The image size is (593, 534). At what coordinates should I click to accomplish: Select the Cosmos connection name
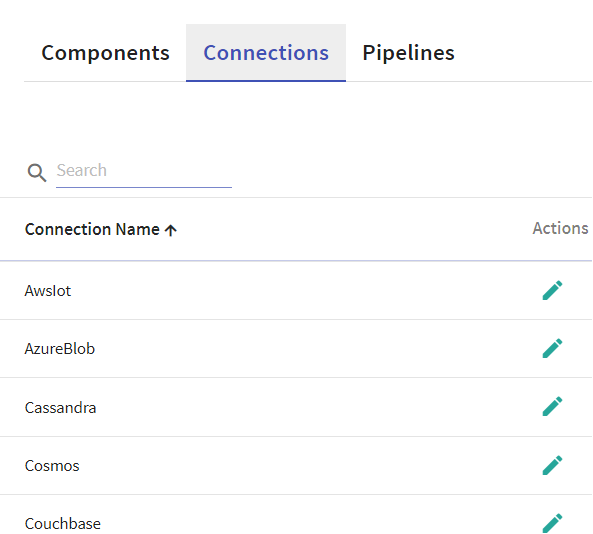point(52,466)
